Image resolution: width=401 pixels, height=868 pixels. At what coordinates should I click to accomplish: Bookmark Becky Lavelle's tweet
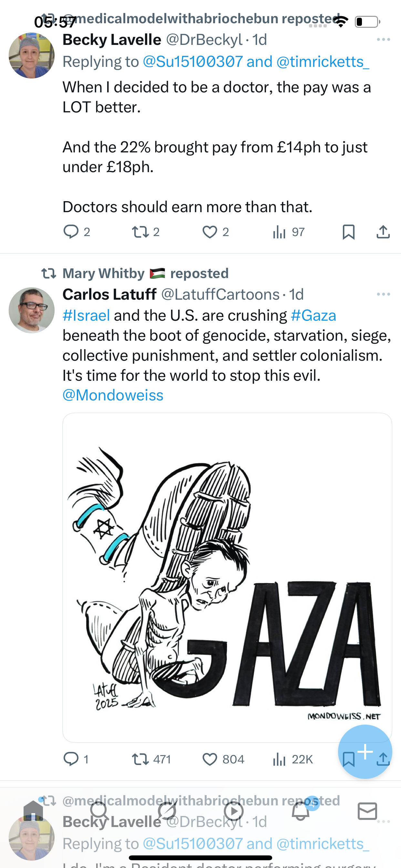pos(348,232)
